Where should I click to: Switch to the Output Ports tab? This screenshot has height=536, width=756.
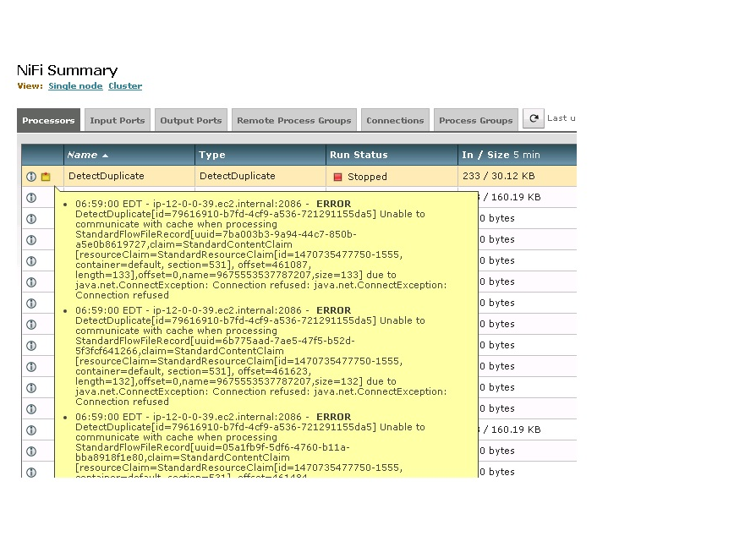pos(190,120)
